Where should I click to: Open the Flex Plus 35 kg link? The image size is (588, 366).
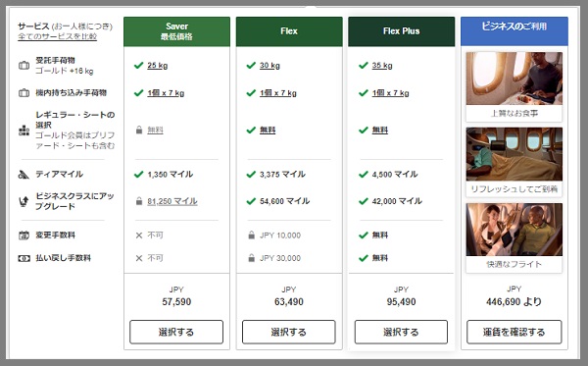click(x=382, y=66)
